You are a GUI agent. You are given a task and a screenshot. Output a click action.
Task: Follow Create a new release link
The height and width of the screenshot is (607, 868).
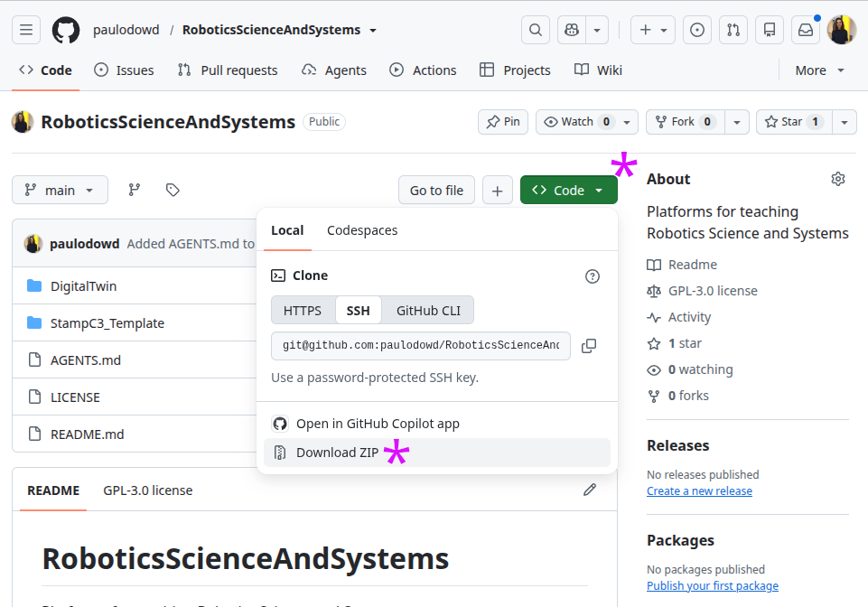(699, 490)
